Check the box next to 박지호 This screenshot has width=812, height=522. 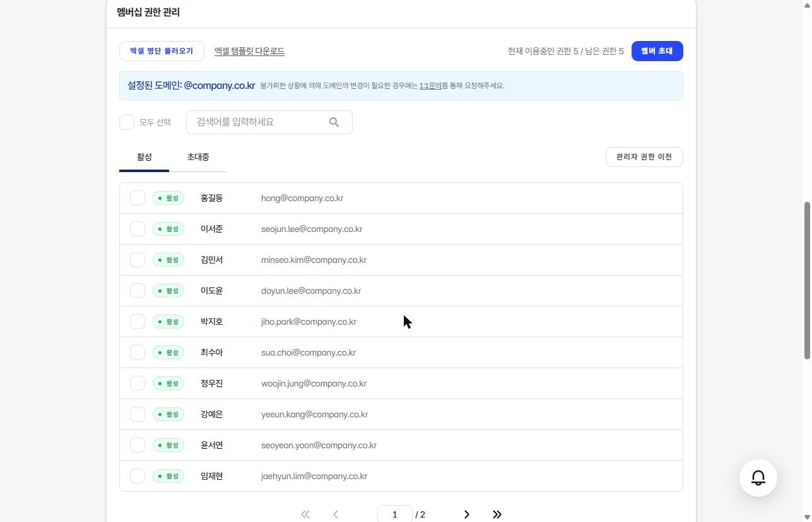coord(138,322)
